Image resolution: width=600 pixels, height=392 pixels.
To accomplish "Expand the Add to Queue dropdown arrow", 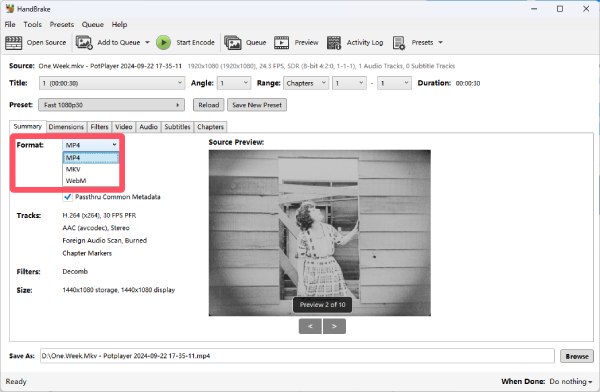I will (x=147, y=42).
